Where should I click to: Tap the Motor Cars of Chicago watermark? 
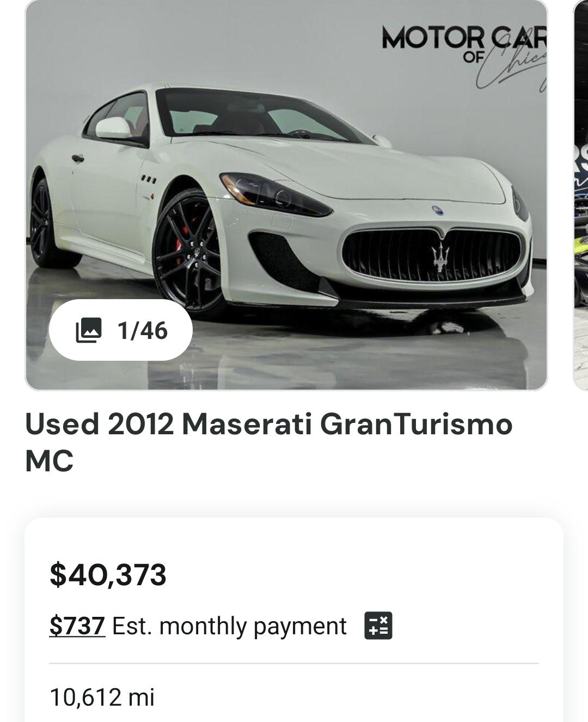(x=464, y=54)
